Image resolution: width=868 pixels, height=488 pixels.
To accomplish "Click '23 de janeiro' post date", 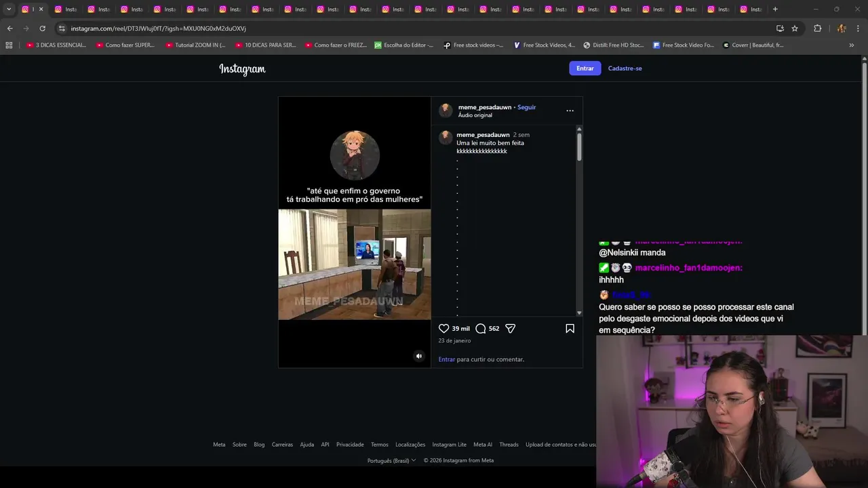I will click(x=454, y=341).
